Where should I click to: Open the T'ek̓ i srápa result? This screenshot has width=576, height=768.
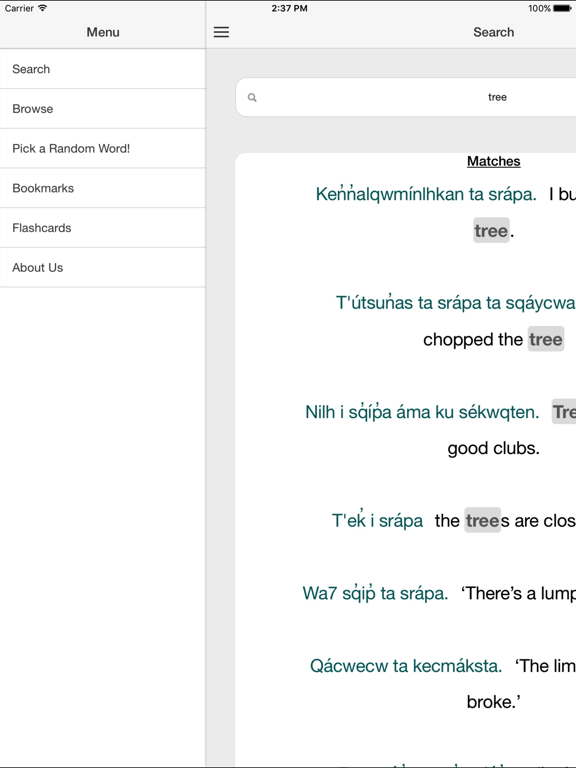(378, 520)
